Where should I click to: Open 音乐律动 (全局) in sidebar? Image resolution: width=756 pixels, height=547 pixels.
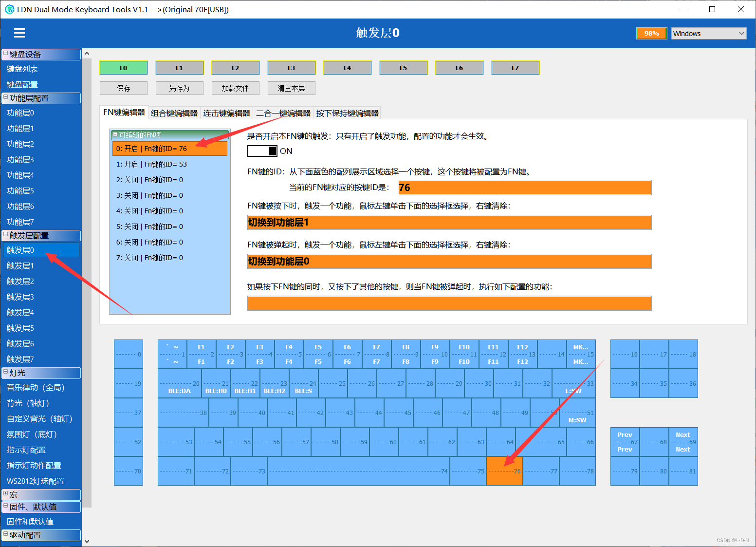coord(41,388)
